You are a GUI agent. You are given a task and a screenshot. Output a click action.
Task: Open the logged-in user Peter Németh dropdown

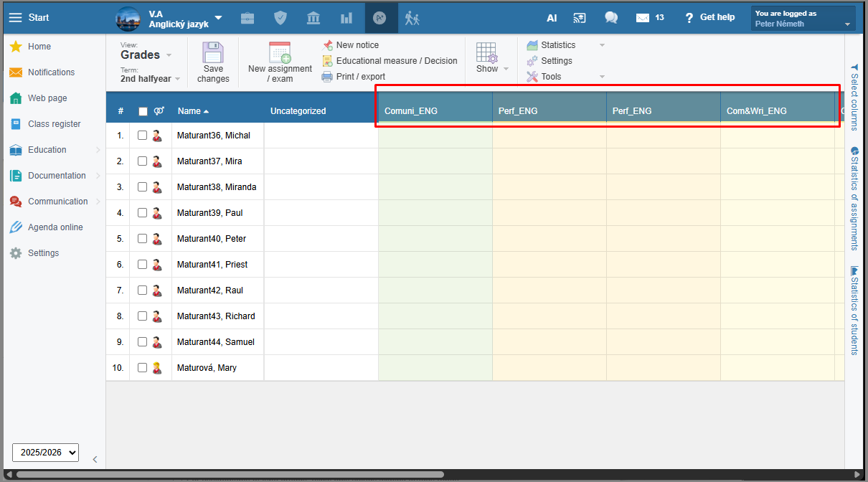pyautogui.click(x=803, y=19)
